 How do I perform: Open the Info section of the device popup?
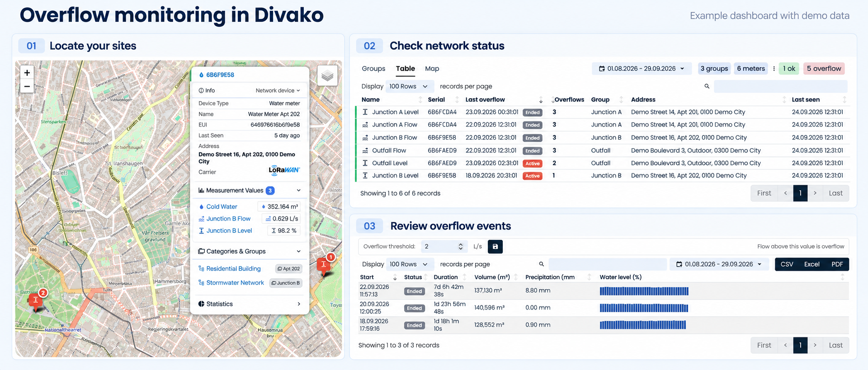pos(207,91)
